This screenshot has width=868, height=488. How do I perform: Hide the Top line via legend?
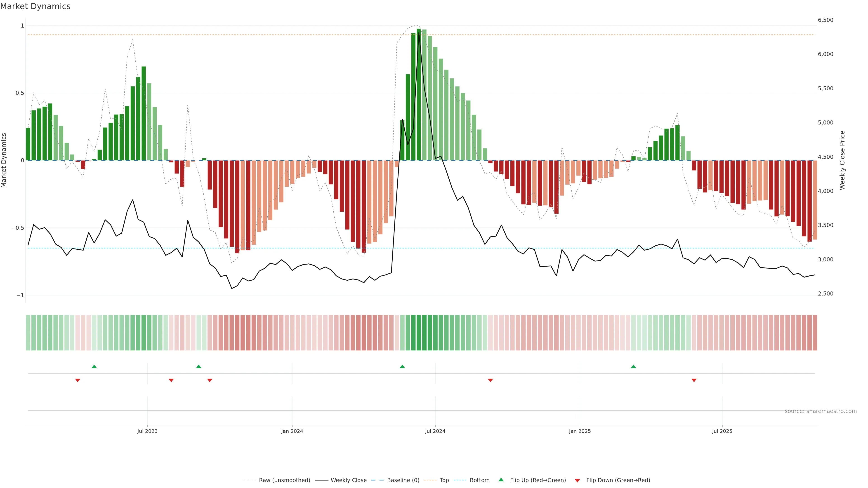tap(444, 480)
